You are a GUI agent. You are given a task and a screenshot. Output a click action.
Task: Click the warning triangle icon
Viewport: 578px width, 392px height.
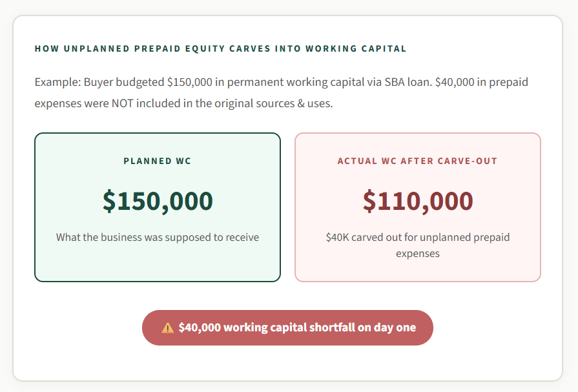pyautogui.click(x=168, y=327)
